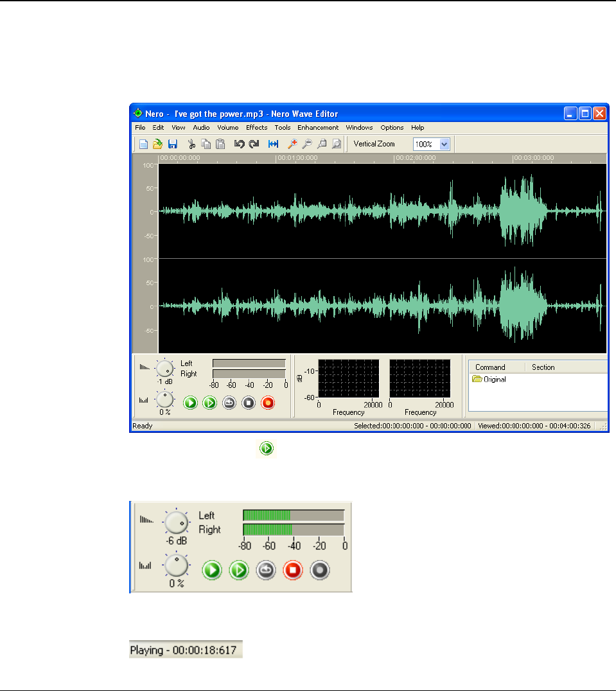Click the blue Select All arrows icon
616x691 pixels.
tap(273, 144)
